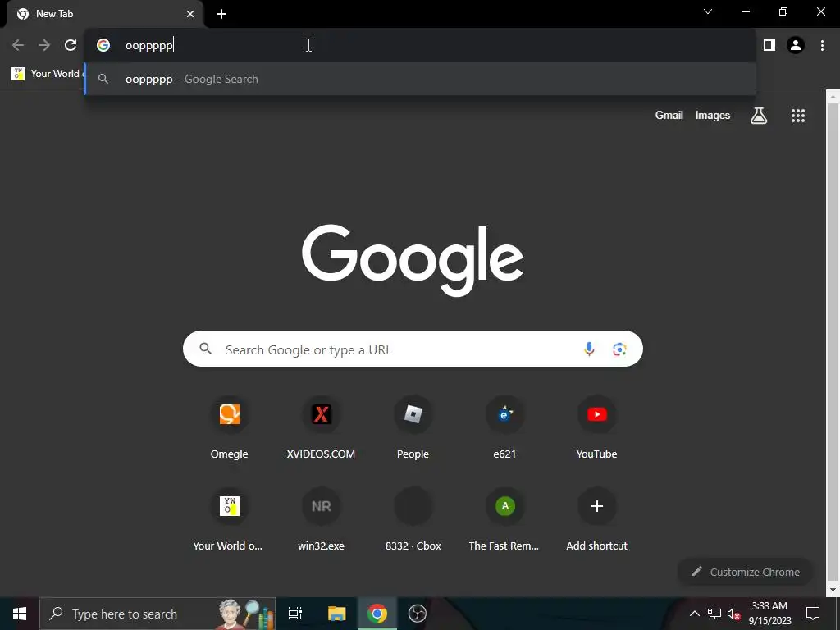Open the Search Labs flask icon
Viewport: 840px width, 630px height.
[x=759, y=115]
